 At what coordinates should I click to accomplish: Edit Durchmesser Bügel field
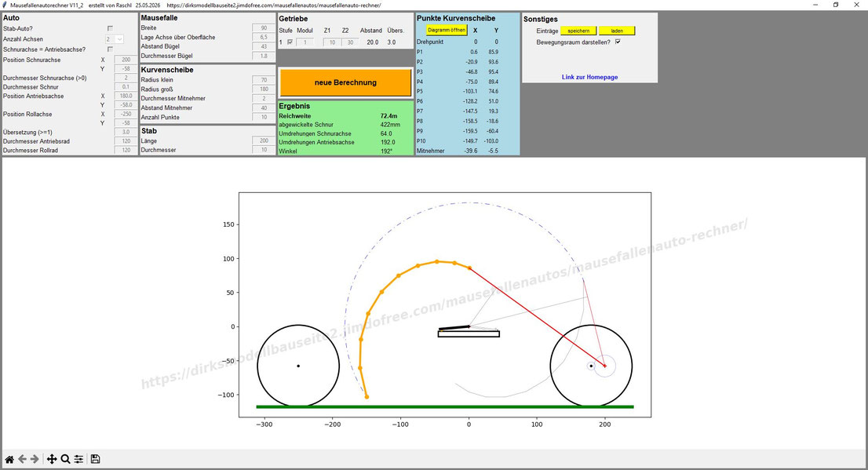pos(264,56)
